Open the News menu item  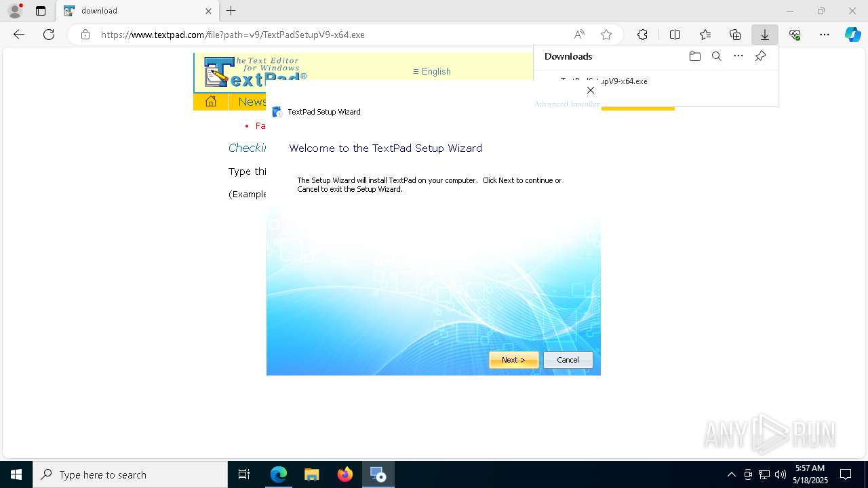252,102
